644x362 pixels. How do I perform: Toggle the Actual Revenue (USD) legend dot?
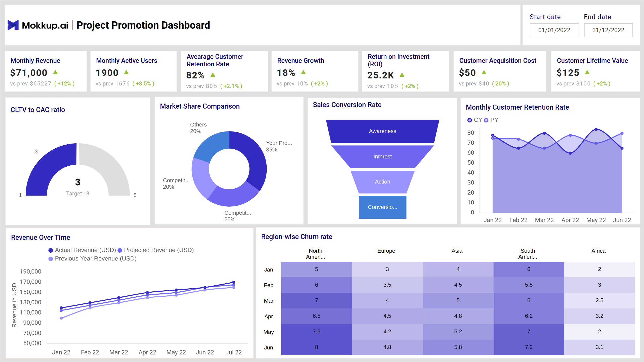point(51,250)
